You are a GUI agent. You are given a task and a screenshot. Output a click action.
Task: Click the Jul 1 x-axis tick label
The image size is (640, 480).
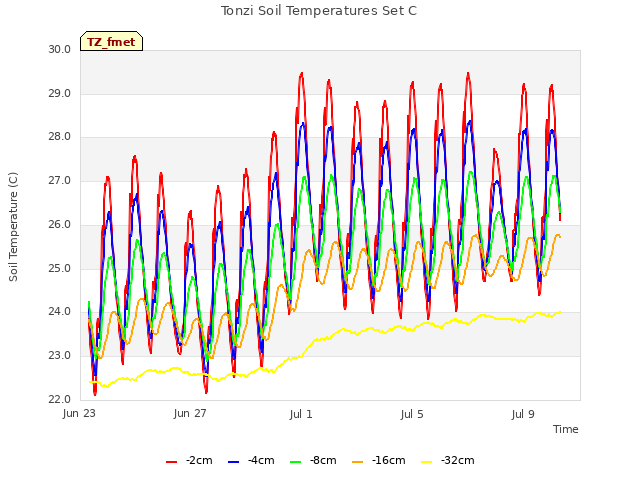[301, 414]
